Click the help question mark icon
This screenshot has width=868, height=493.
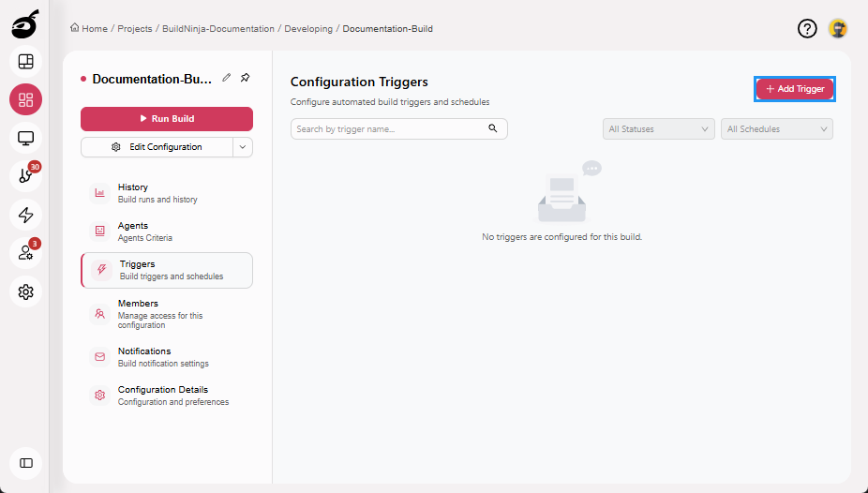click(x=807, y=29)
